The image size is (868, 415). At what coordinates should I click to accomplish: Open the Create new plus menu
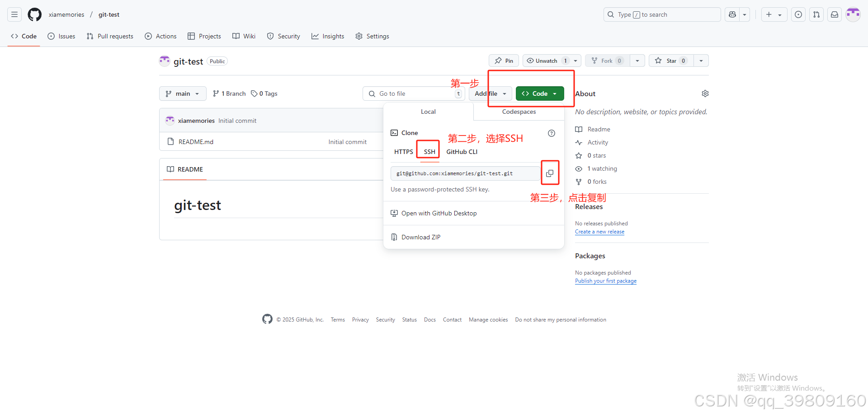tap(774, 14)
